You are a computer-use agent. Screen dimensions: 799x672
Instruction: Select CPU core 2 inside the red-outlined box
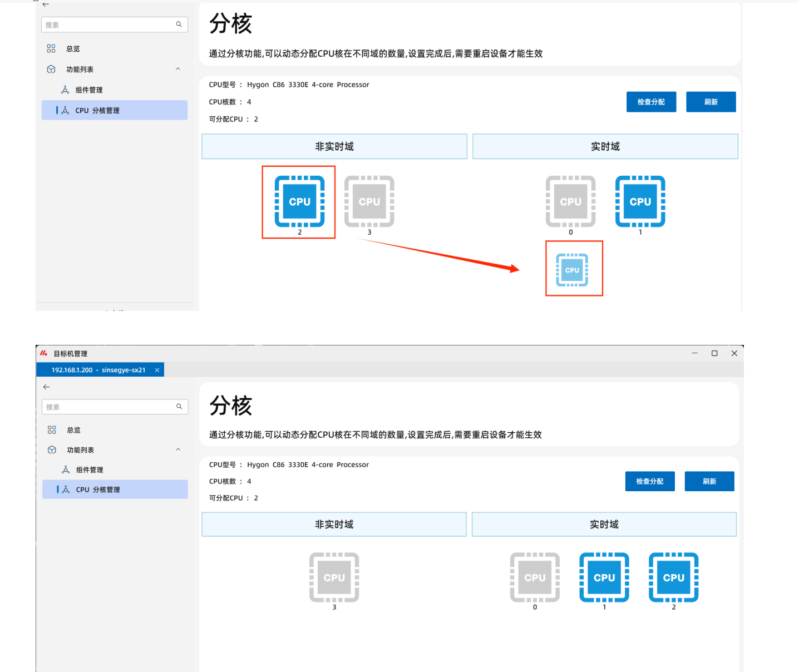click(299, 201)
